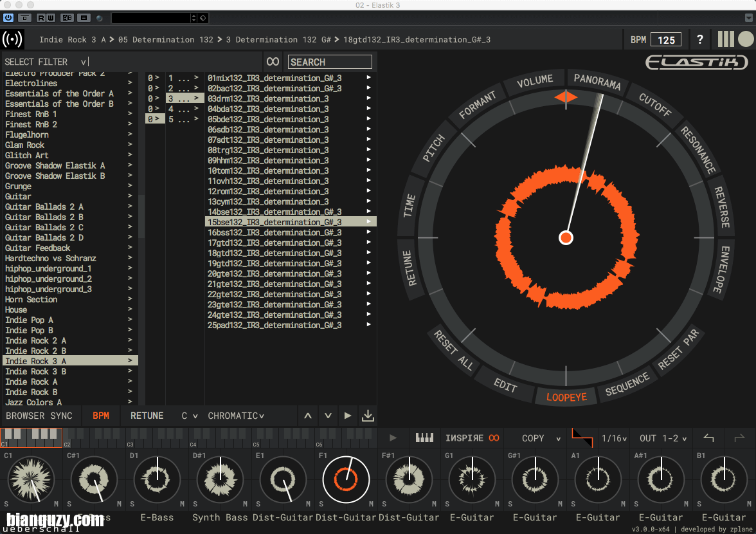The height and width of the screenshot is (534, 756).
Task: Toggle the blue plugin power button
Action: [8, 18]
